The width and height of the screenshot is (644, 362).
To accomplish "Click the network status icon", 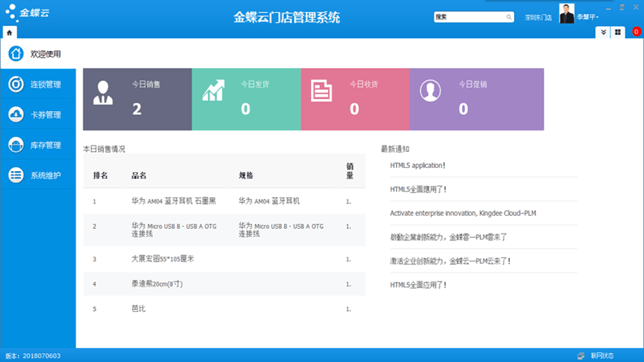I will coord(581,356).
